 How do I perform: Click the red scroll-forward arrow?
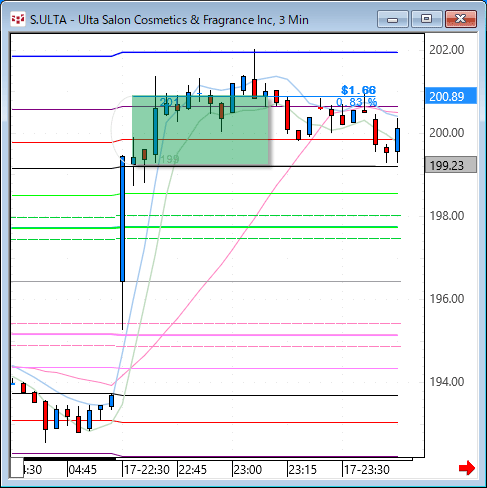pyautogui.click(x=467, y=468)
